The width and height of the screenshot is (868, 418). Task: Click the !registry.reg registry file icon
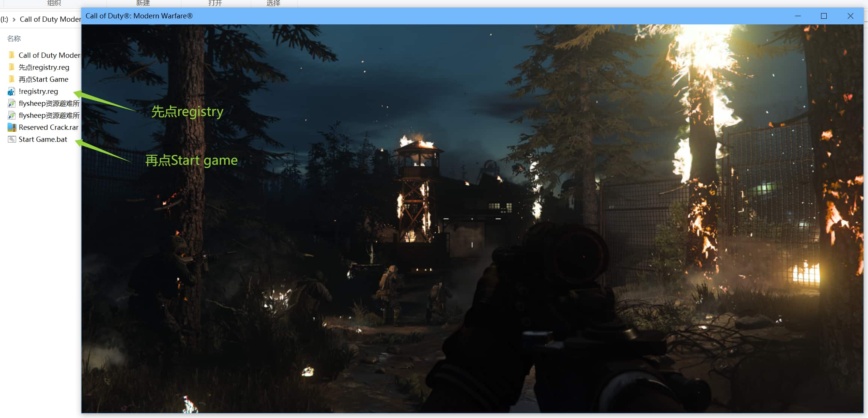11,91
